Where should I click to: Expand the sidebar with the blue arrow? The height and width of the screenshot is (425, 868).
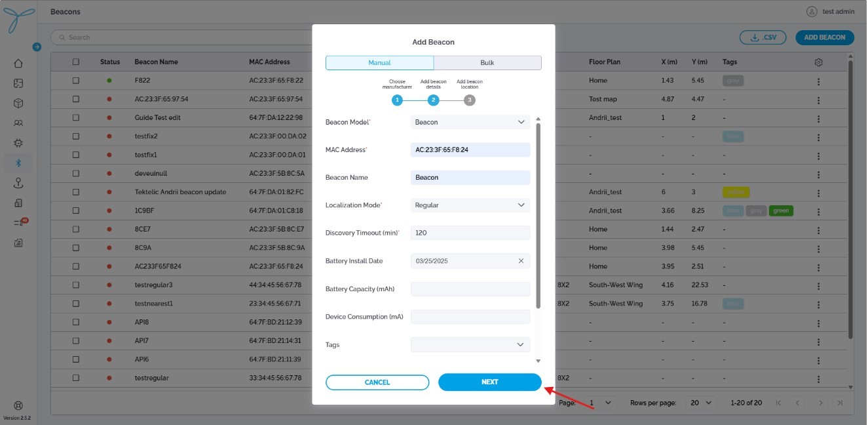(x=37, y=47)
